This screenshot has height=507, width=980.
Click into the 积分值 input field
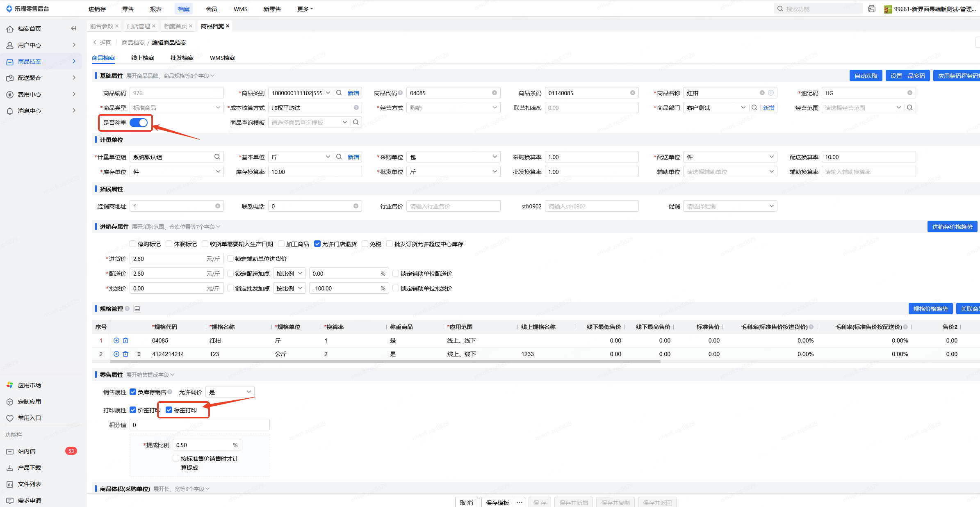(199, 425)
